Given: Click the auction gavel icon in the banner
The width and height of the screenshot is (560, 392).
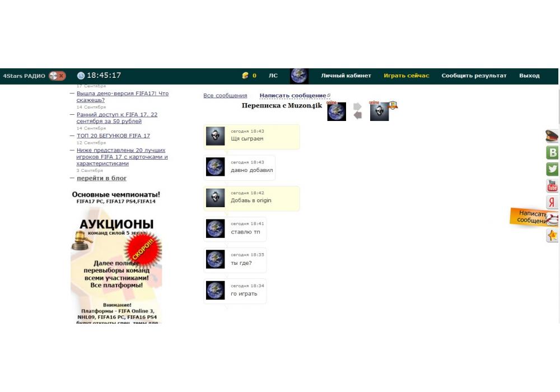Looking at the screenshot, I should coord(81,240).
